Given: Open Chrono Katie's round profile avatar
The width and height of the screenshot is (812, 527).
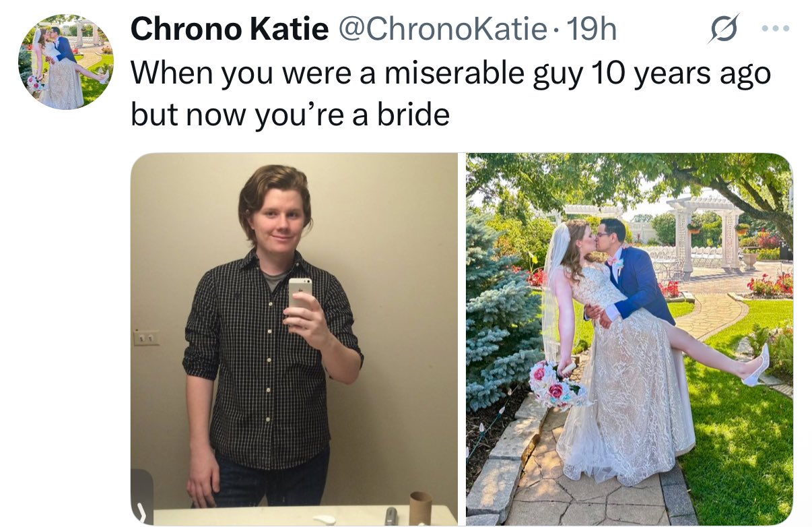Looking at the screenshot, I should (66, 62).
